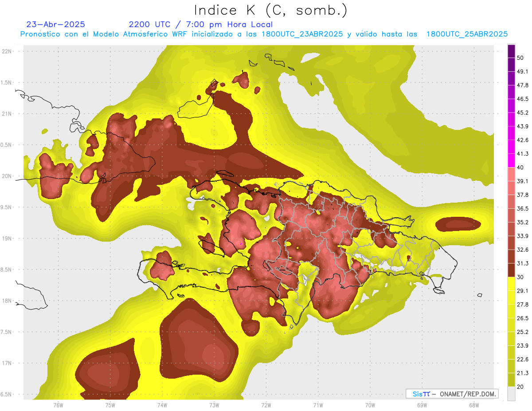Click the color bar label "26.5"
Viewport: 532px width, 411px height.
(523, 318)
